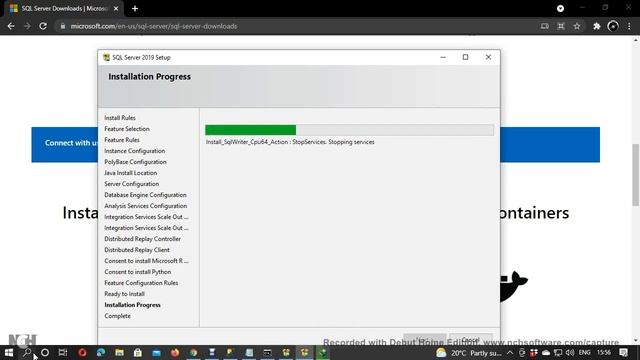
Task: Show hidden system tray icons
Action: tap(510, 353)
